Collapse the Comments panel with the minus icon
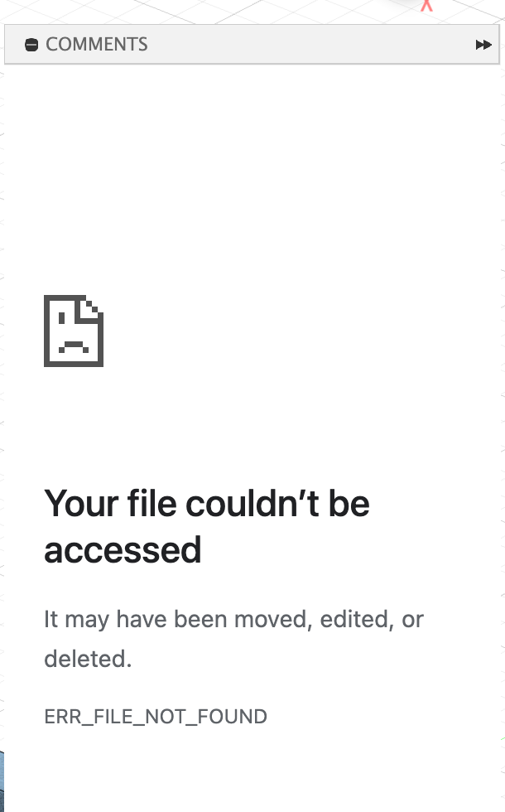Viewport: 505px width, 812px height. point(31,45)
